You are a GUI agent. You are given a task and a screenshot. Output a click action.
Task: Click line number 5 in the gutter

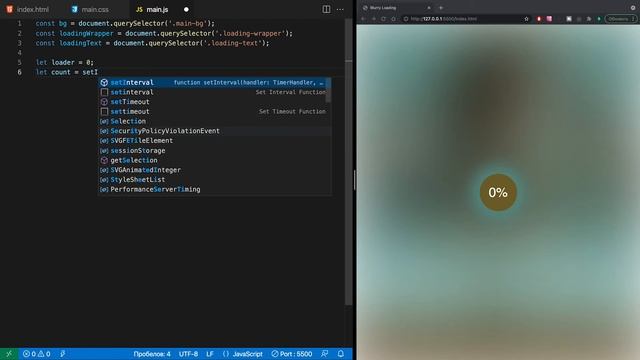click(x=19, y=62)
